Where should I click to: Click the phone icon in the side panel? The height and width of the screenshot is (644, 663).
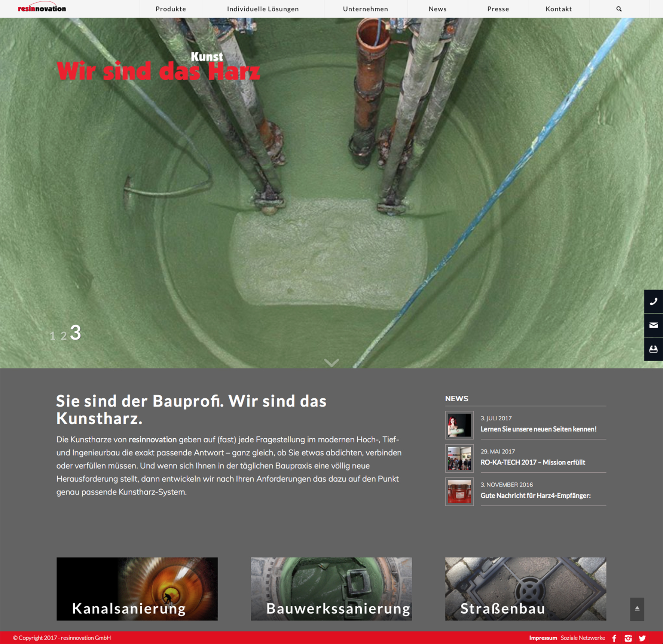653,301
